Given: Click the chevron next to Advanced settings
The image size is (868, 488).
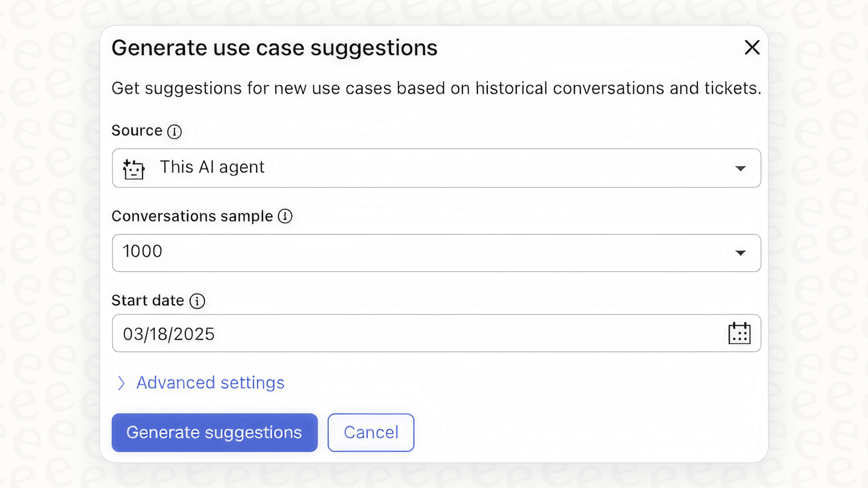Looking at the screenshot, I should (121, 383).
